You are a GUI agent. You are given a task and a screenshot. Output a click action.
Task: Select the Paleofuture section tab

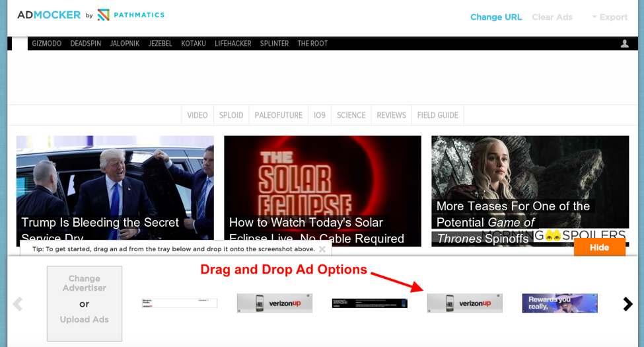279,115
